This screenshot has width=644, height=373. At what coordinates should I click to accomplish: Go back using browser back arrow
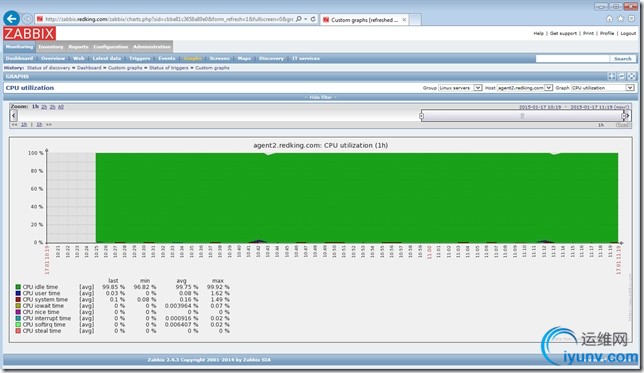coord(12,18)
